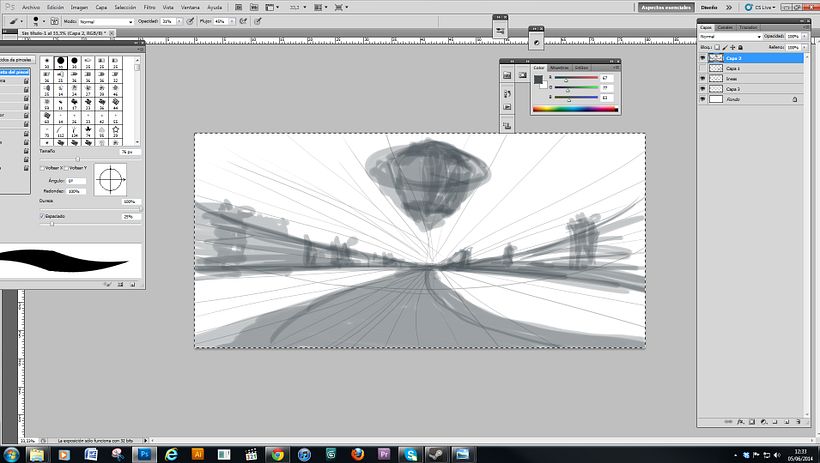
Task: Hide the Fondo layer
Action: tap(702, 99)
